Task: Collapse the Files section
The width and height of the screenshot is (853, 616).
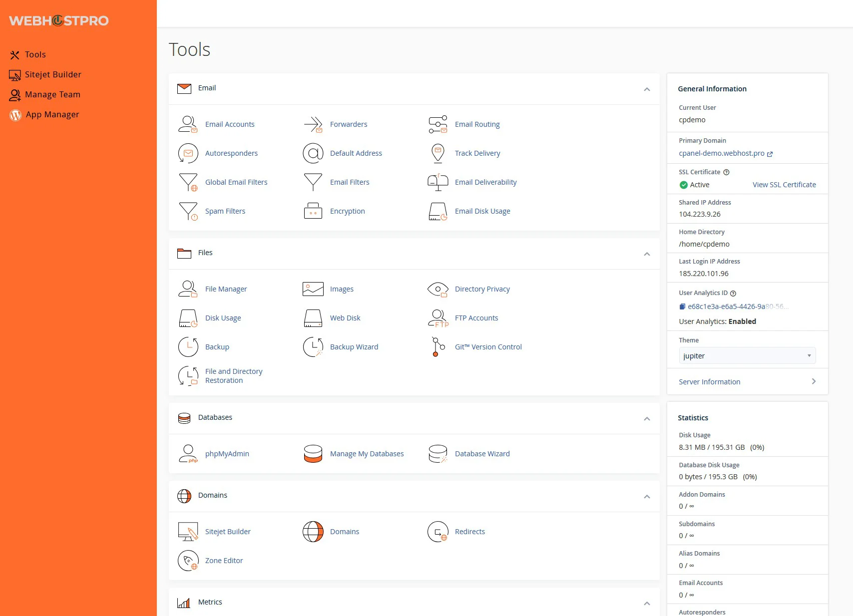Action: 647,254
